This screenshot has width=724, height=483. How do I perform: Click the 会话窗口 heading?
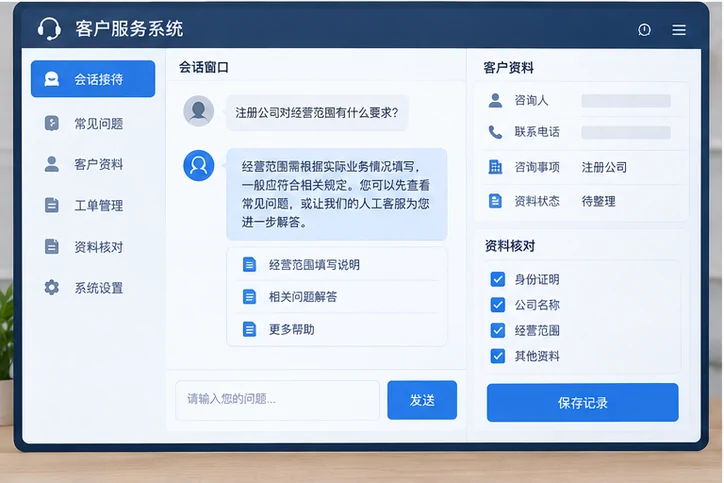(204, 67)
